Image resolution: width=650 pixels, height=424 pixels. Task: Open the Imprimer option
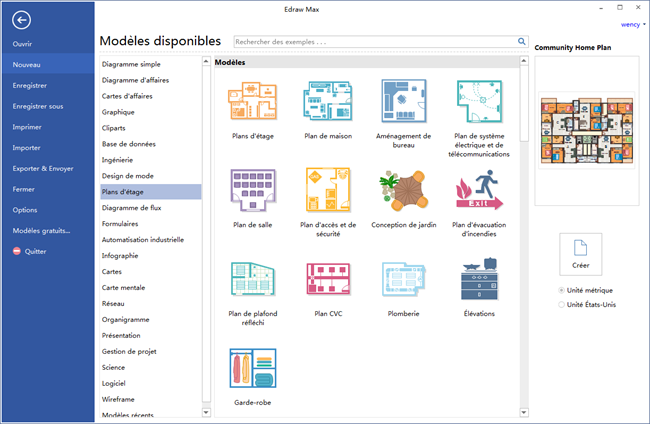[x=27, y=127]
